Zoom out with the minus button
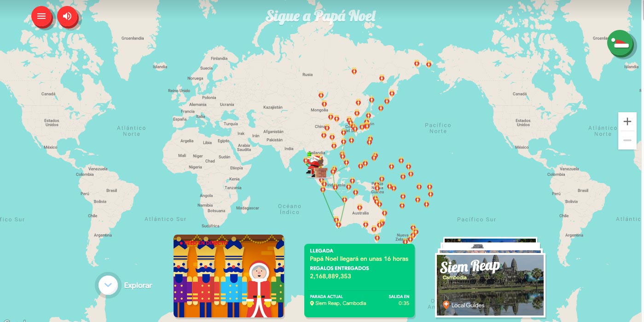The height and width of the screenshot is (322, 644). (627, 140)
